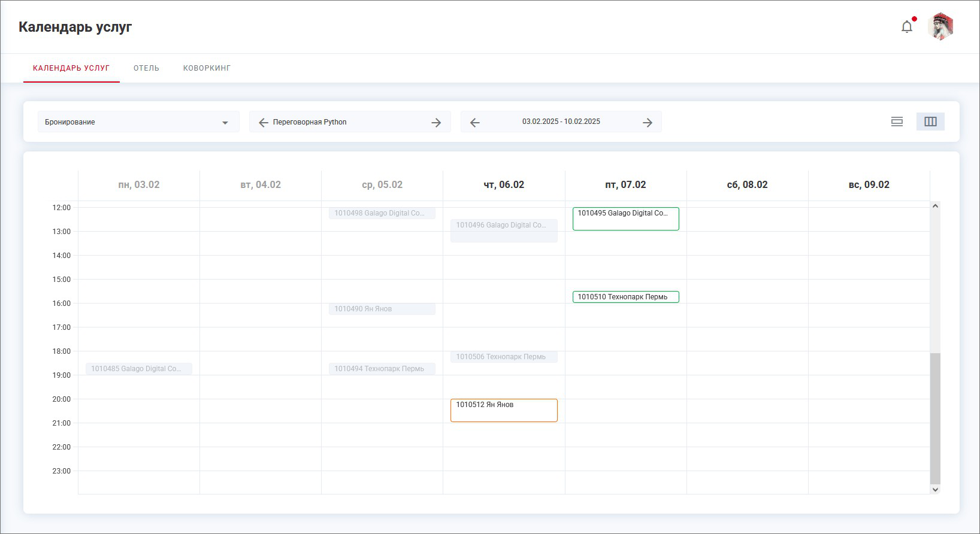The width and height of the screenshot is (980, 534).
Task: Switch to next room after Переговорная Python
Action: pos(436,123)
